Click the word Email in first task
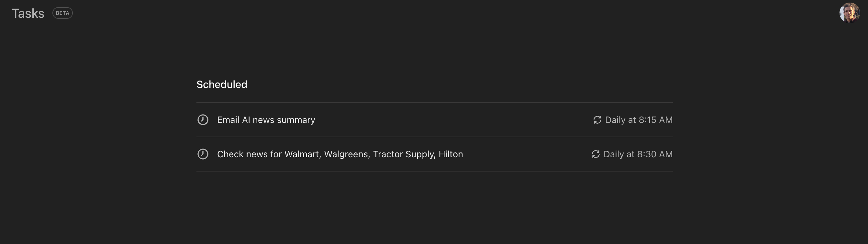The height and width of the screenshot is (244, 868). 228,120
